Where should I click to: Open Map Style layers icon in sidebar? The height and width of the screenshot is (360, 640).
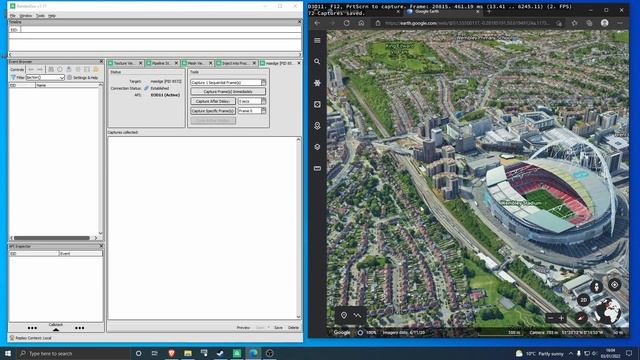tap(317, 147)
